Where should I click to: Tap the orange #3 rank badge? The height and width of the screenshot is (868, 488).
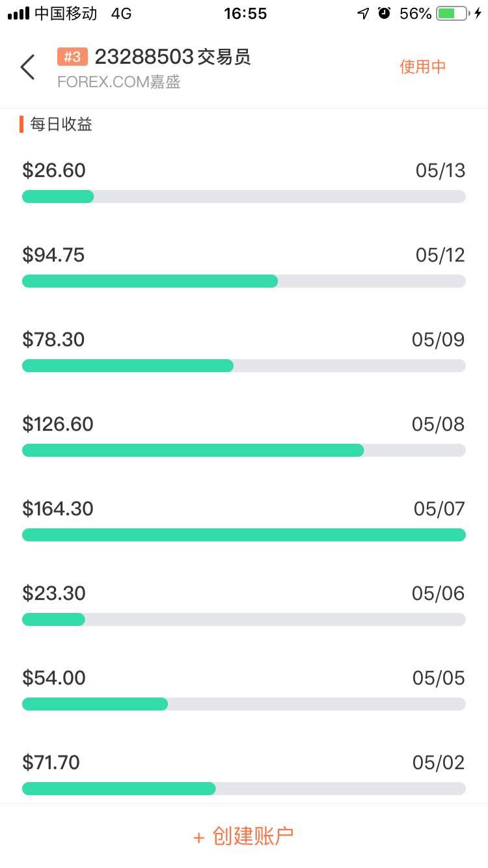click(72, 57)
